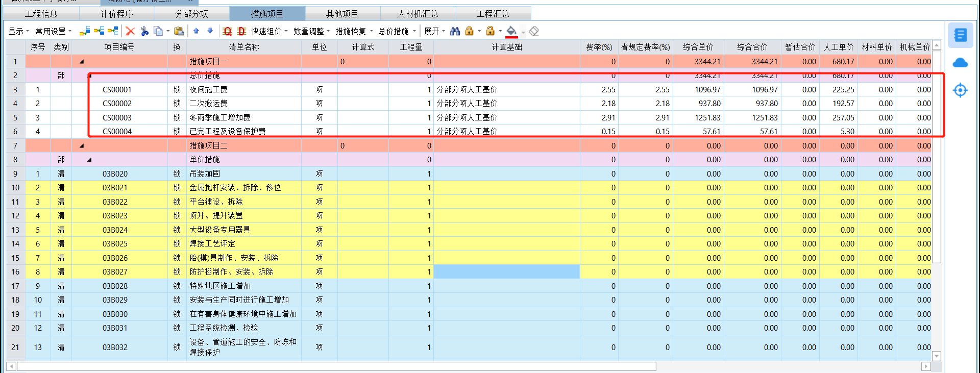Click the 项目编号 column header
This screenshot has width=980, height=373.
pos(119,47)
